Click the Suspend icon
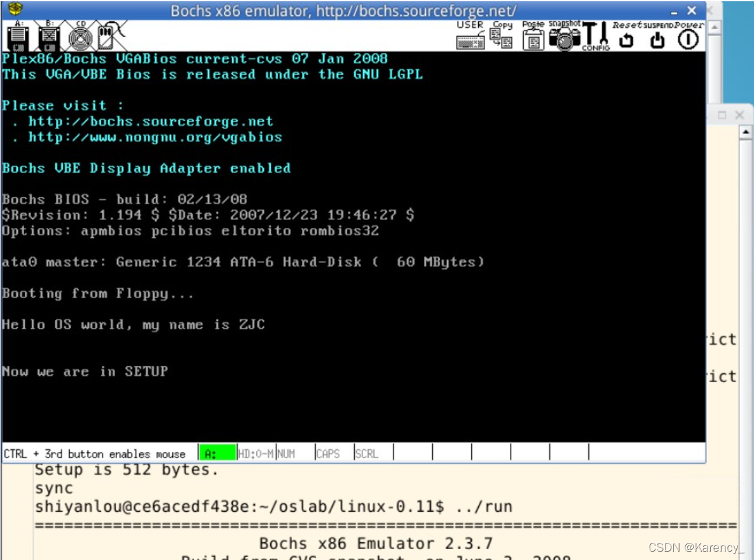Screen dimensions: 754x560 [657, 36]
